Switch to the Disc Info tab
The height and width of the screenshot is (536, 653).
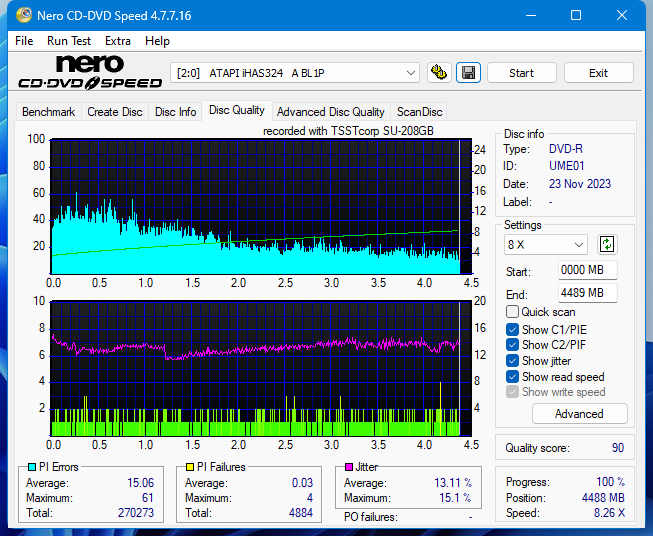[175, 112]
